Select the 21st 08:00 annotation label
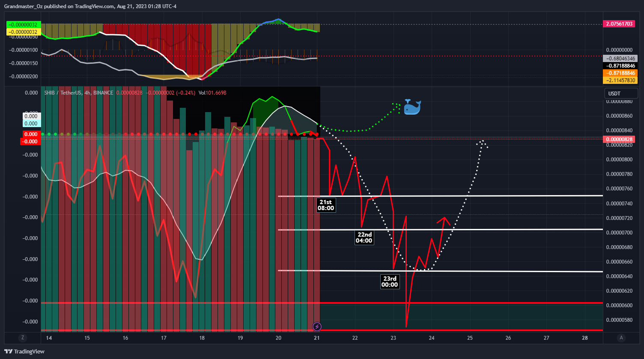This screenshot has width=644, height=359. (325, 205)
